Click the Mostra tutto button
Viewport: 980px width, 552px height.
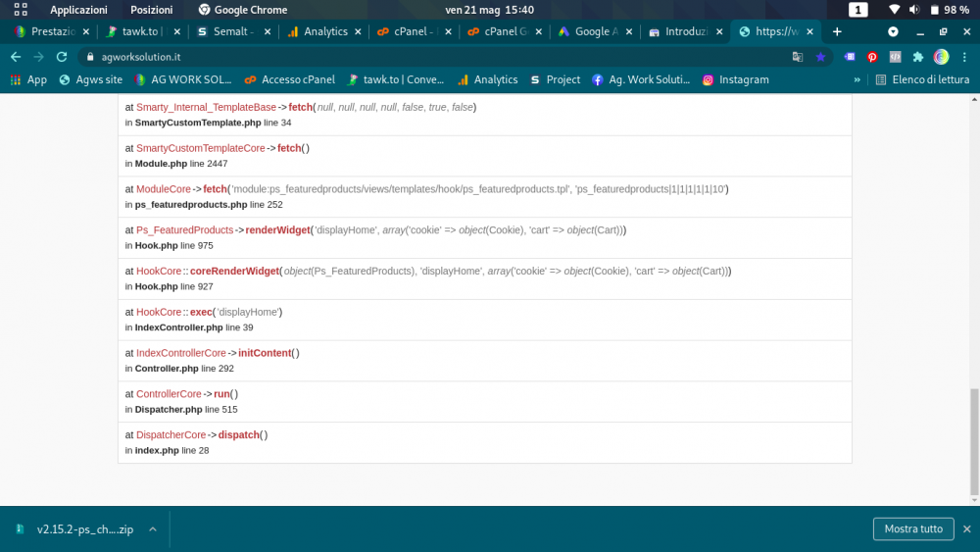pos(913,528)
